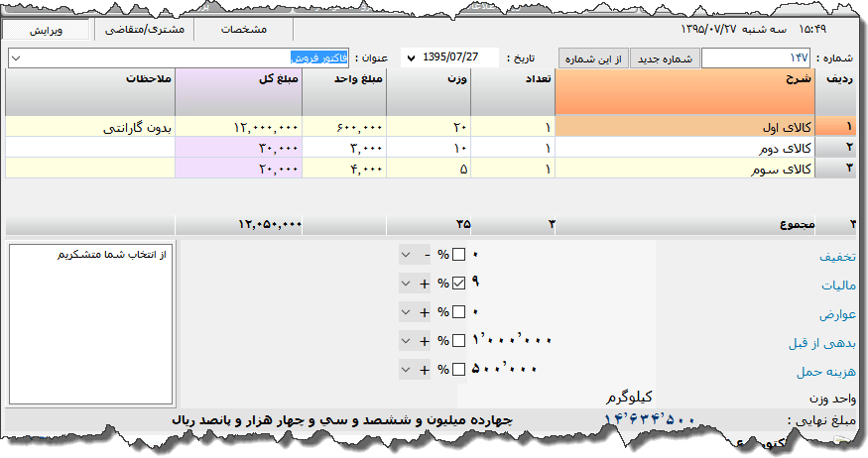Image resolution: width=868 pixels, height=458 pixels.
Task: Open the تاریخ date dropdown
Action: [411, 58]
